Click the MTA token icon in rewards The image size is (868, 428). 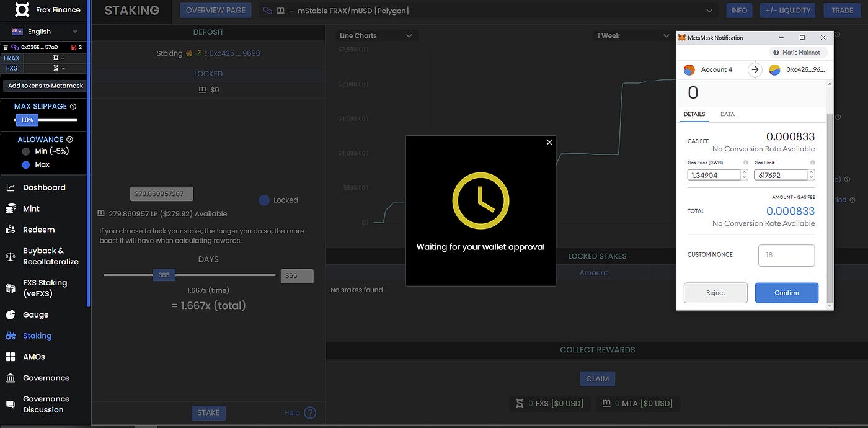point(607,403)
